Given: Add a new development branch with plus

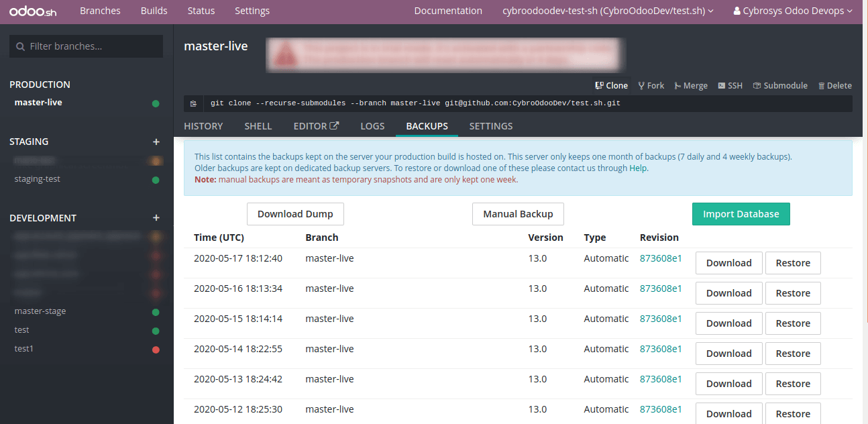Looking at the screenshot, I should pos(156,218).
